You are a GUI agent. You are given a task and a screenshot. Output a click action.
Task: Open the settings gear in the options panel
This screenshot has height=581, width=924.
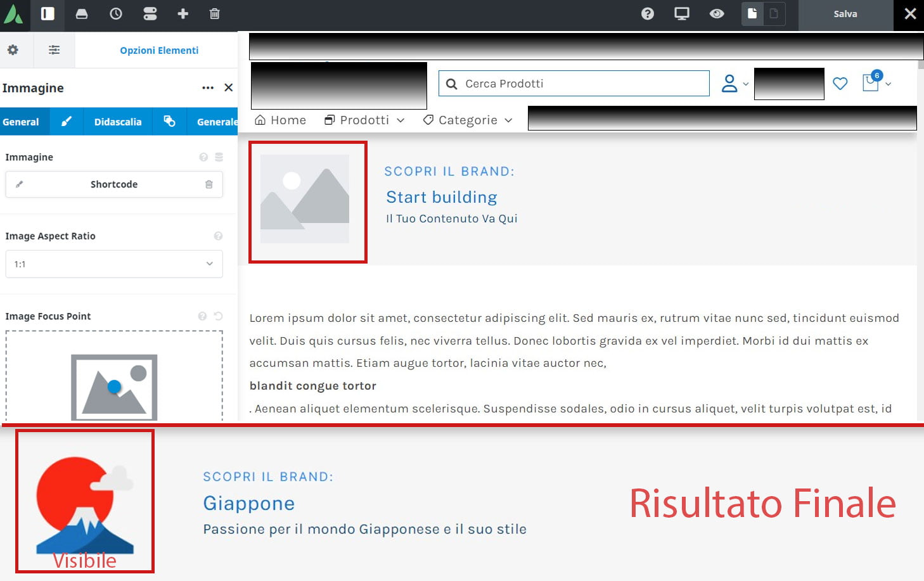click(14, 49)
